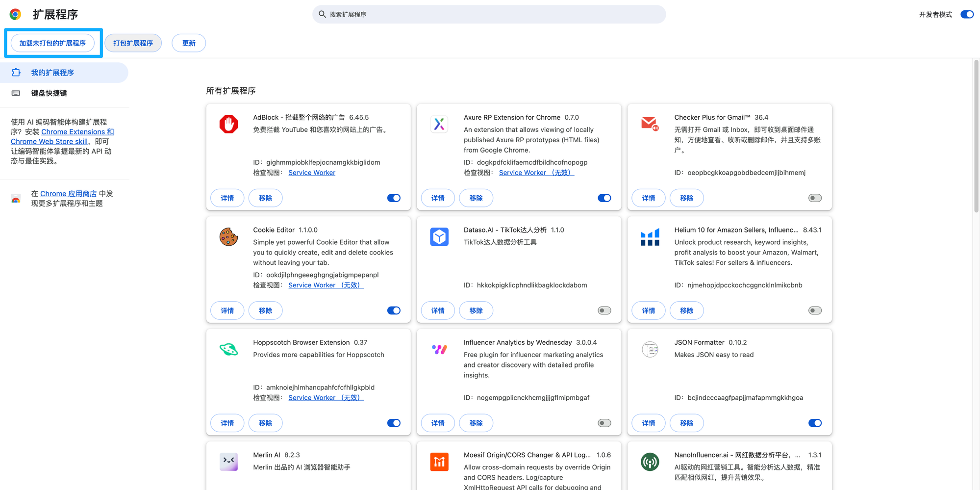The image size is (980, 490).
Task: Click the 更新 button
Action: click(x=189, y=43)
